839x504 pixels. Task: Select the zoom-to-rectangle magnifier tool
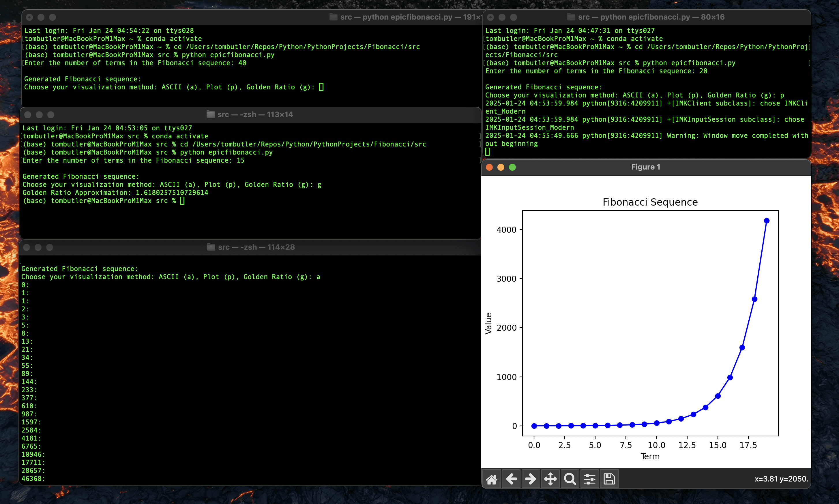pyautogui.click(x=570, y=479)
